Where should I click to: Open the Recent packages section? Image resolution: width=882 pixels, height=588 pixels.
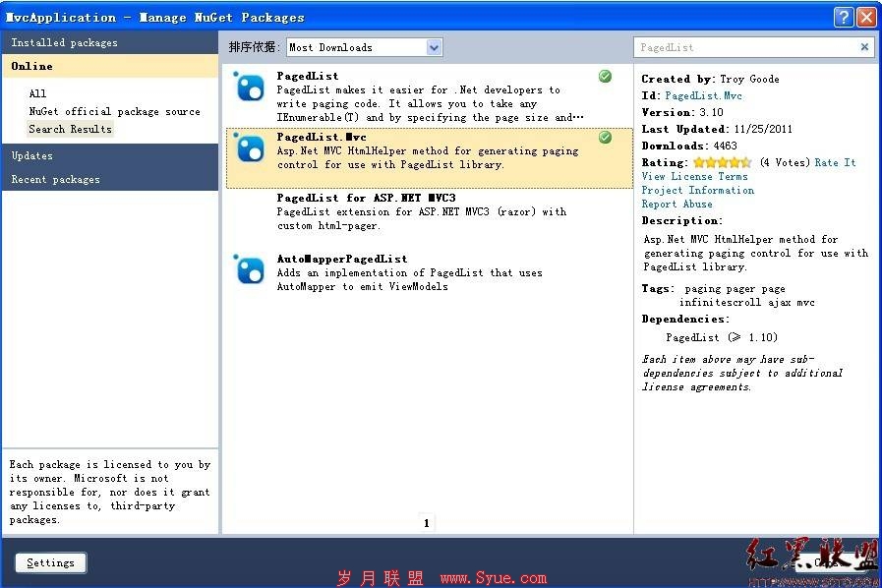(110, 179)
